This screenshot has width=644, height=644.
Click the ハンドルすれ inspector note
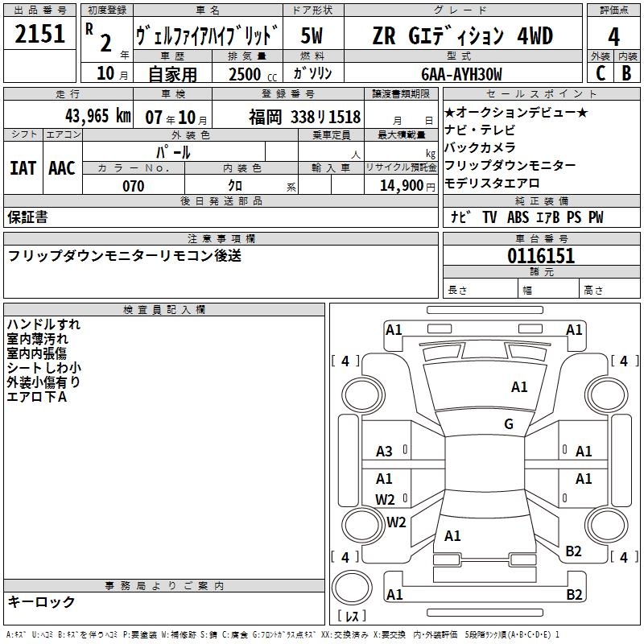43,324
